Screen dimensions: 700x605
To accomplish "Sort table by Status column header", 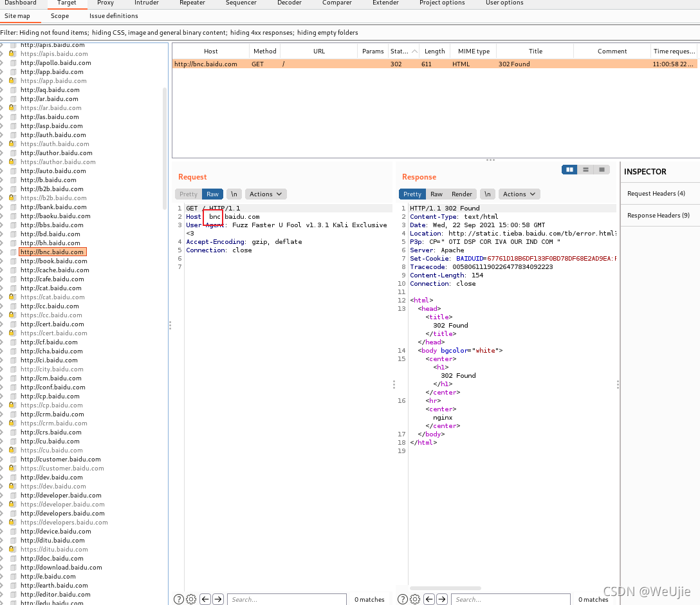I will pos(403,51).
